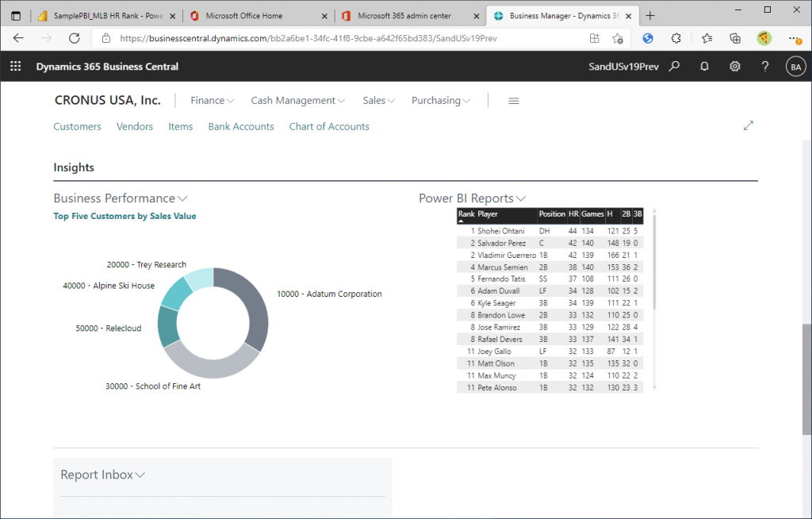Open the apps available icon in the address bar
Viewport: 812px width, 519px height.
coord(595,38)
